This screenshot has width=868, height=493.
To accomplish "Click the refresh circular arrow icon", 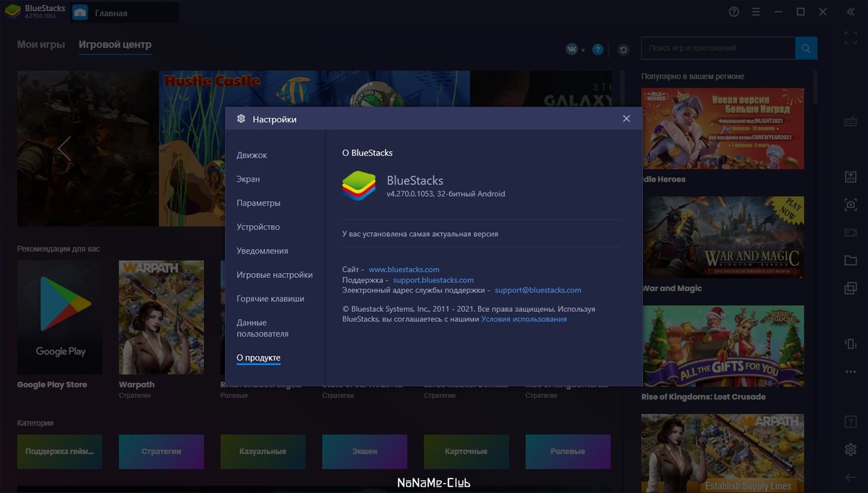I will [x=624, y=49].
